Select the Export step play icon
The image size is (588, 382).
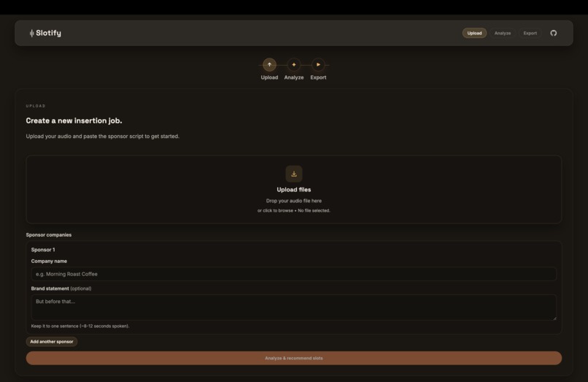click(x=318, y=64)
